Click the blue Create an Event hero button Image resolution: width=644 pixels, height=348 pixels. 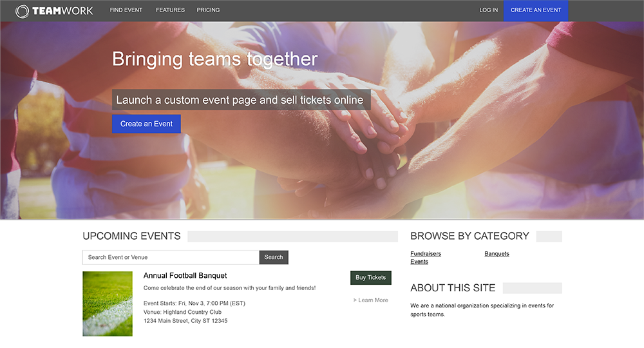click(146, 124)
